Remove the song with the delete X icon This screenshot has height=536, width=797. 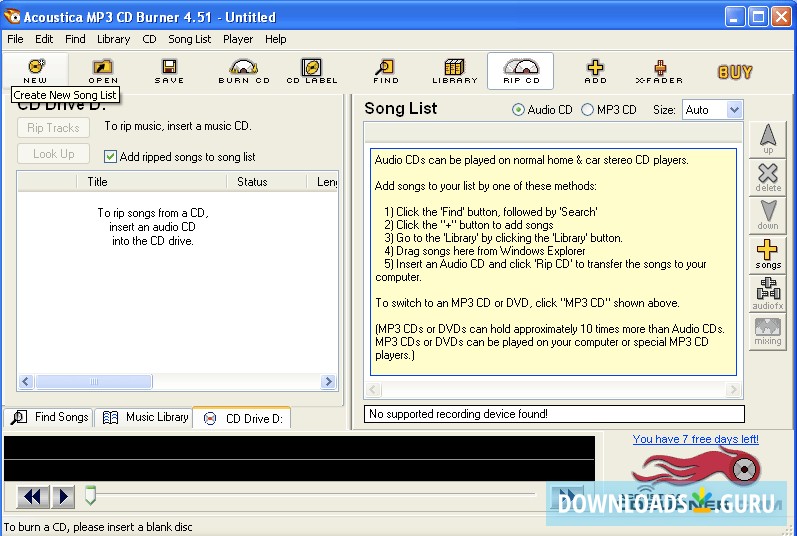(768, 177)
